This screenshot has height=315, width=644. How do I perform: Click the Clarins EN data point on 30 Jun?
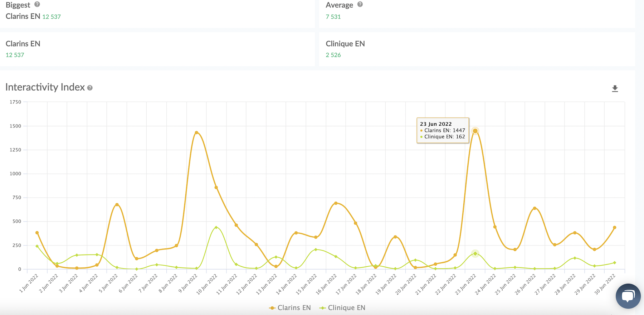point(614,227)
